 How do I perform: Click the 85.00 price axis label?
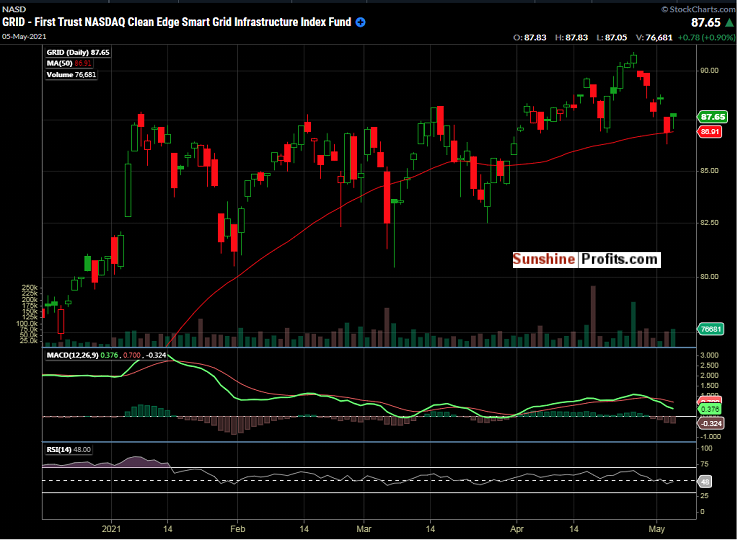[709, 170]
